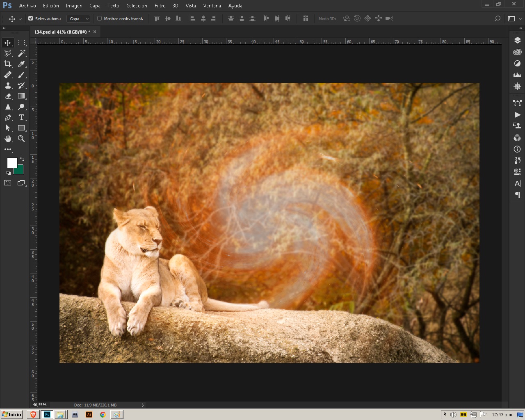Open the Histogram panel icon
This screenshot has height=420, width=525.
517,75
